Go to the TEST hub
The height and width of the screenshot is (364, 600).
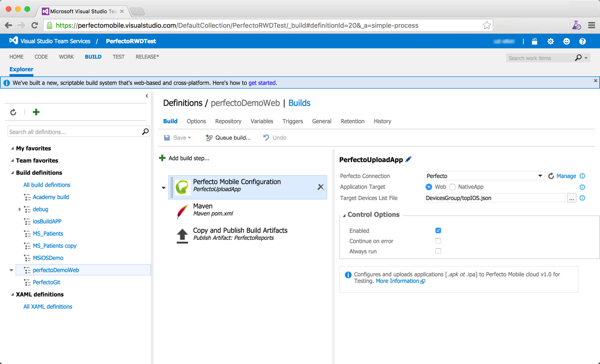click(x=119, y=57)
